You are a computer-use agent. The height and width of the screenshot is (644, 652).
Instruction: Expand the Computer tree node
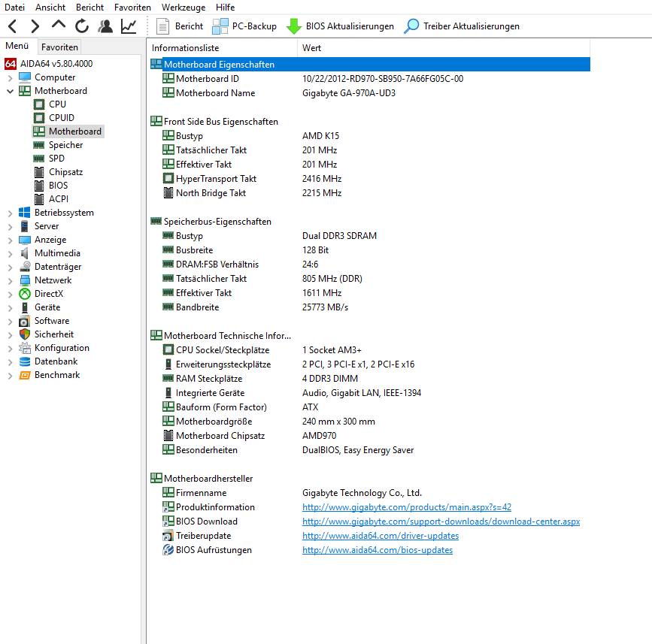pos(11,77)
